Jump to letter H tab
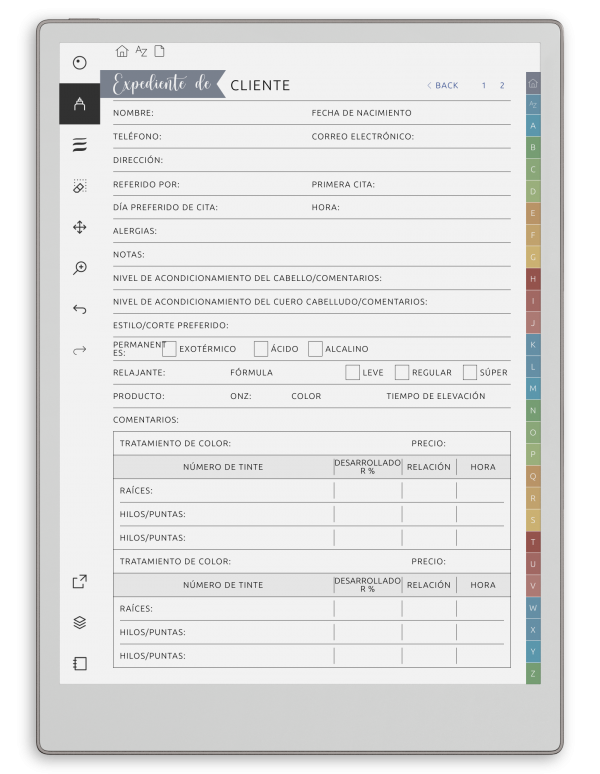The image size is (600, 774). pyautogui.click(x=533, y=279)
